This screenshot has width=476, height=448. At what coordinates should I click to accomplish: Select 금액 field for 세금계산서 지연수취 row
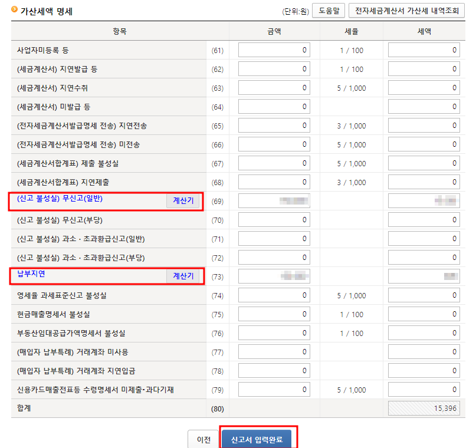[273, 87]
